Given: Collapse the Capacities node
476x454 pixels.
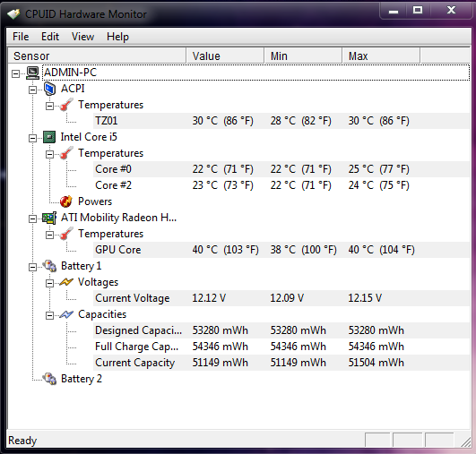Looking at the screenshot, I should (49, 316).
